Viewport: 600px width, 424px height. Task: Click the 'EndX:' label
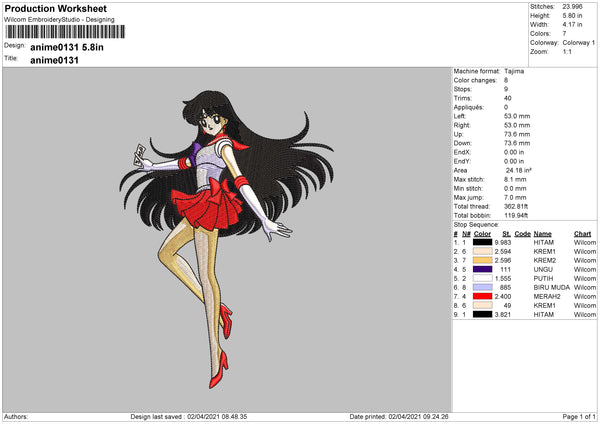(462, 152)
